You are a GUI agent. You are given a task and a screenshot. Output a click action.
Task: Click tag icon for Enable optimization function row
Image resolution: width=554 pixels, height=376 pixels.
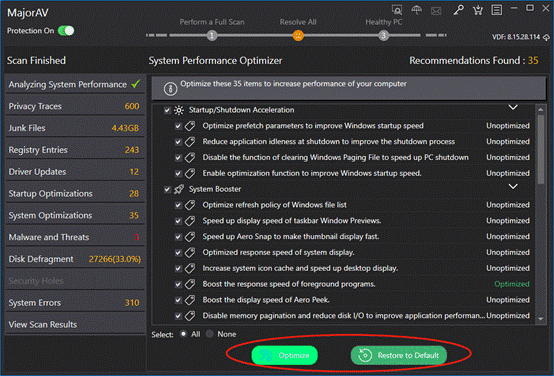pyautogui.click(x=190, y=174)
